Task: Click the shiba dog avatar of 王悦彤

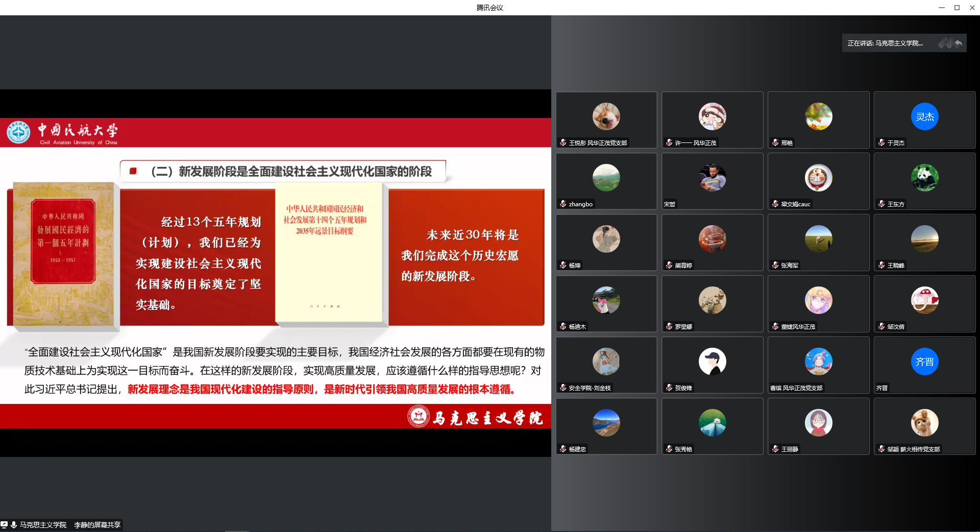Action: coord(606,116)
